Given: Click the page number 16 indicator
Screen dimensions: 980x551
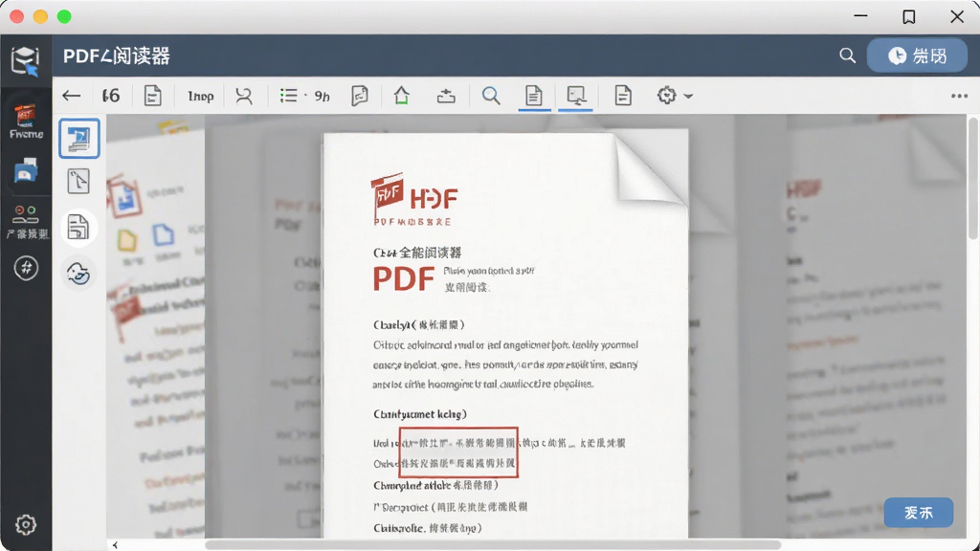Looking at the screenshot, I should tap(111, 96).
